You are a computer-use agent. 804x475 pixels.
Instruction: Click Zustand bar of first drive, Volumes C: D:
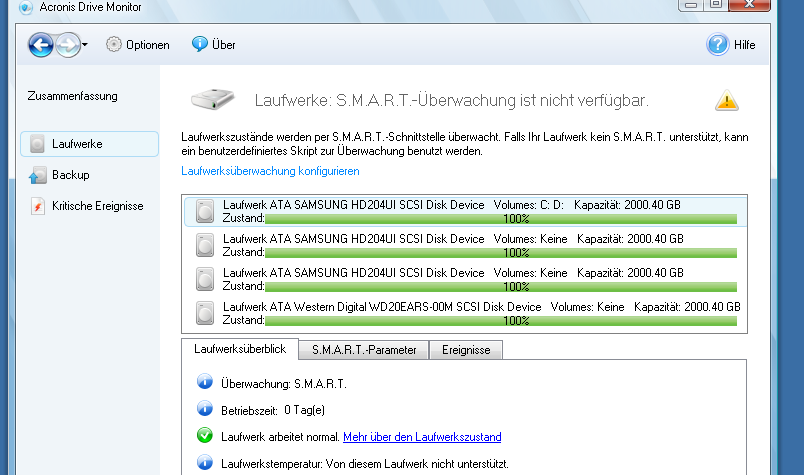click(501, 219)
